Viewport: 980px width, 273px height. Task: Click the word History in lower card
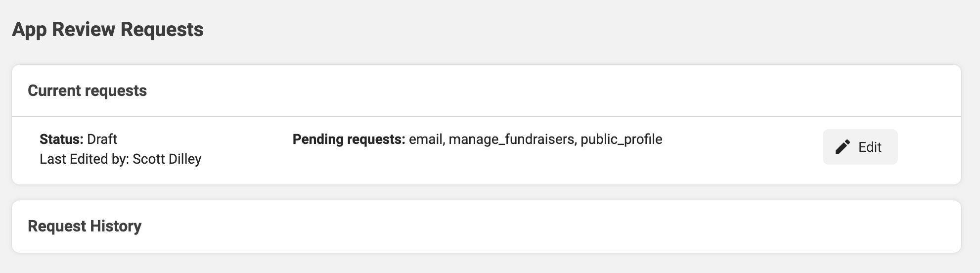tap(116, 226)
